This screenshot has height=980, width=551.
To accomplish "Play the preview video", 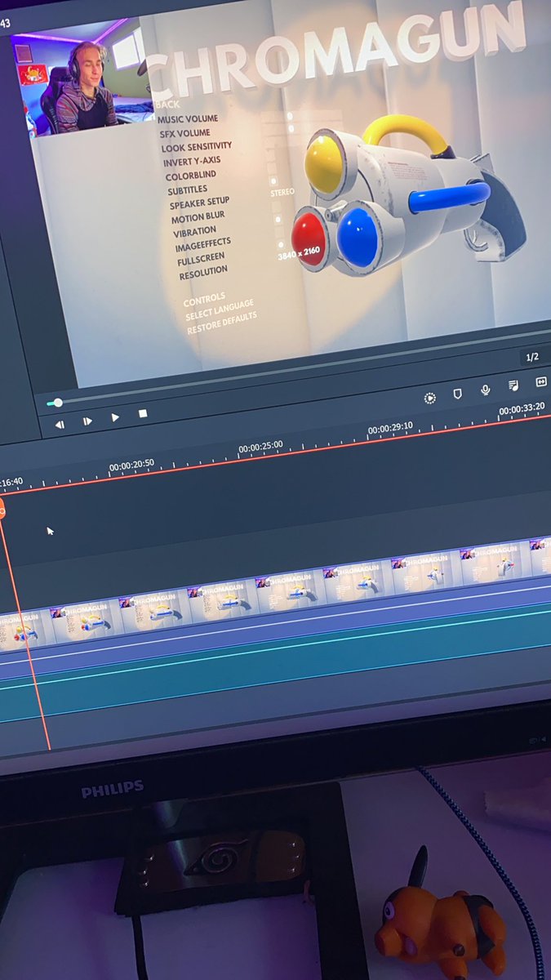I will [x=115, y=417].
